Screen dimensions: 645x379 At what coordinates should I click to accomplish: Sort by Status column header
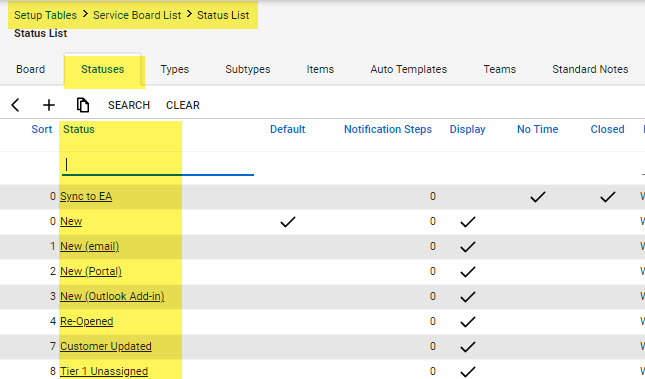tap(79, 129)
